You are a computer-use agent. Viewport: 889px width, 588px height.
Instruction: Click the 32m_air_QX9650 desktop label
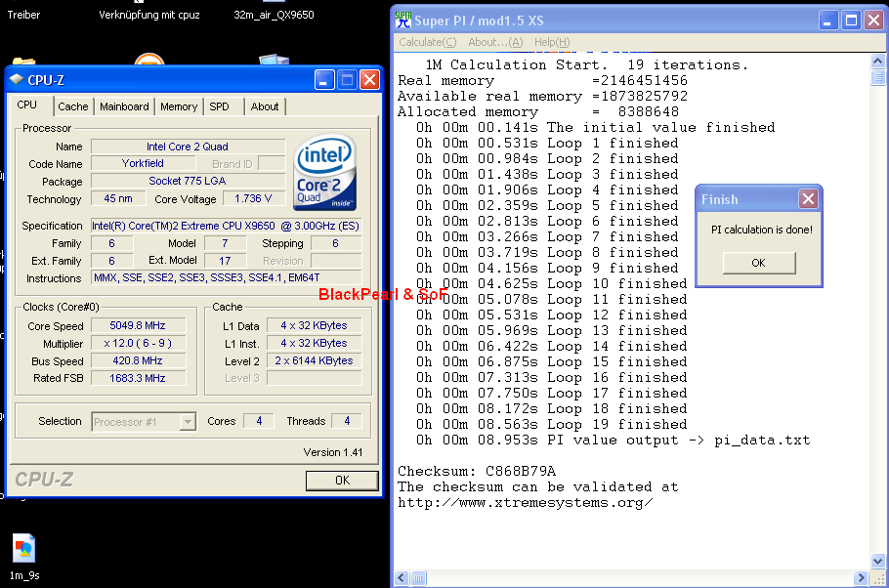[x=274, y=15]
